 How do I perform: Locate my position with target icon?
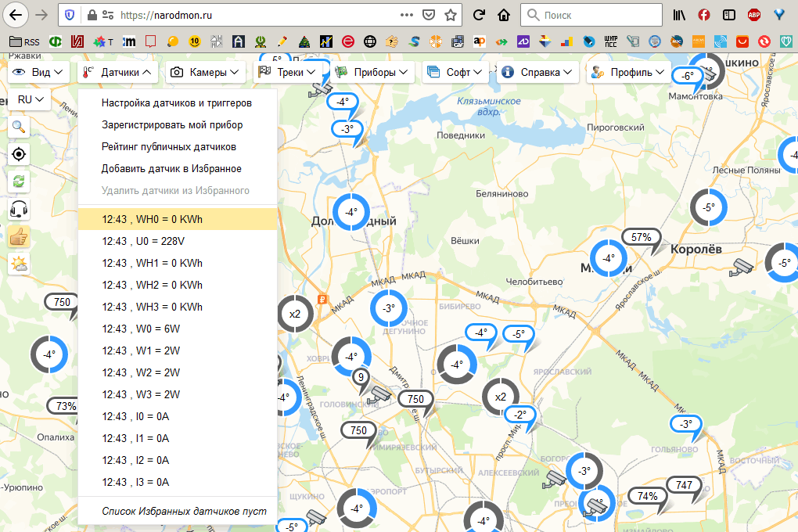tap(19, 154)
